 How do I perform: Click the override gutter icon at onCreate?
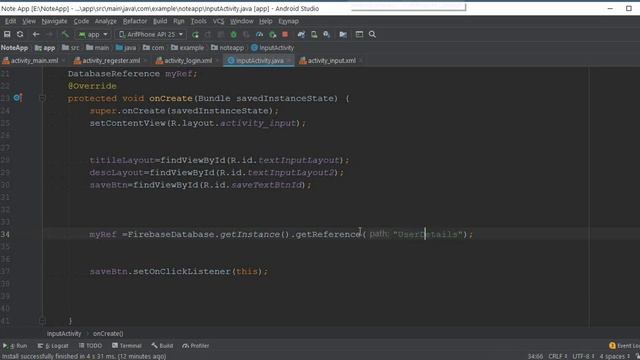pos(17,98)
